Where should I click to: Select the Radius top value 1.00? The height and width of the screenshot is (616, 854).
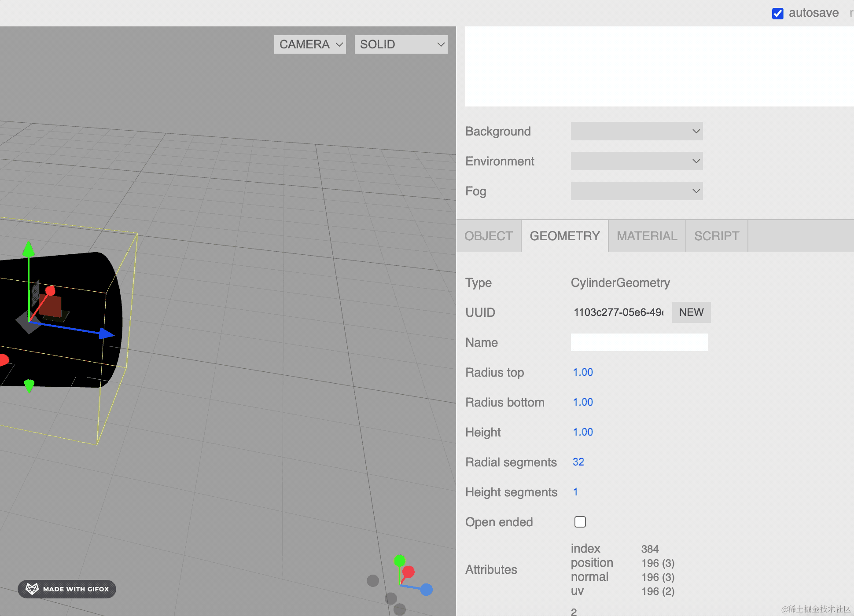point(583,372)
